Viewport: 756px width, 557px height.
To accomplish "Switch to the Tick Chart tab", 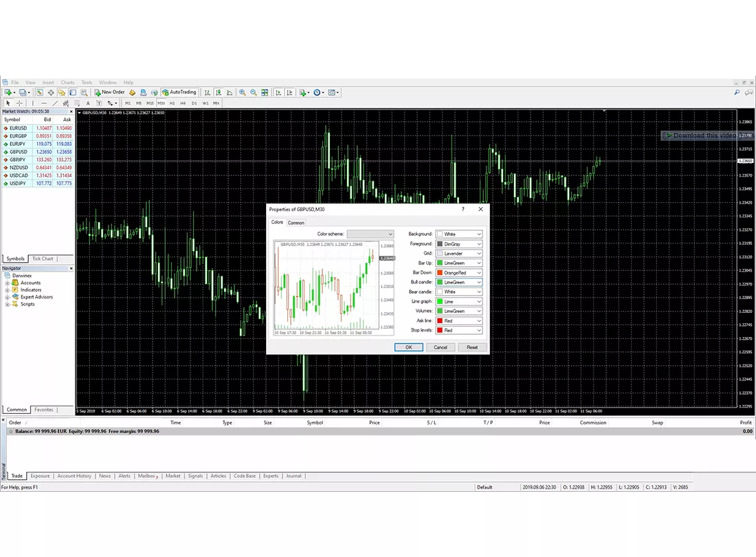I will point(43,259).
